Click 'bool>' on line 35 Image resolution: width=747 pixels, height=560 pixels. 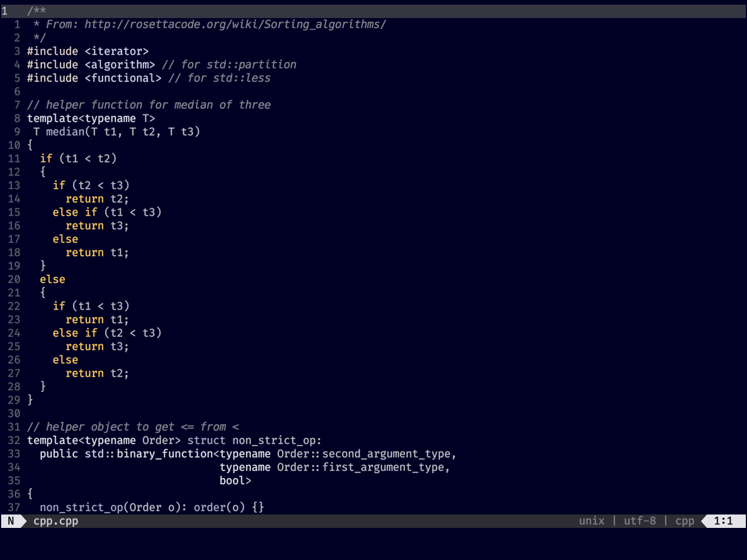click(235, 481)
